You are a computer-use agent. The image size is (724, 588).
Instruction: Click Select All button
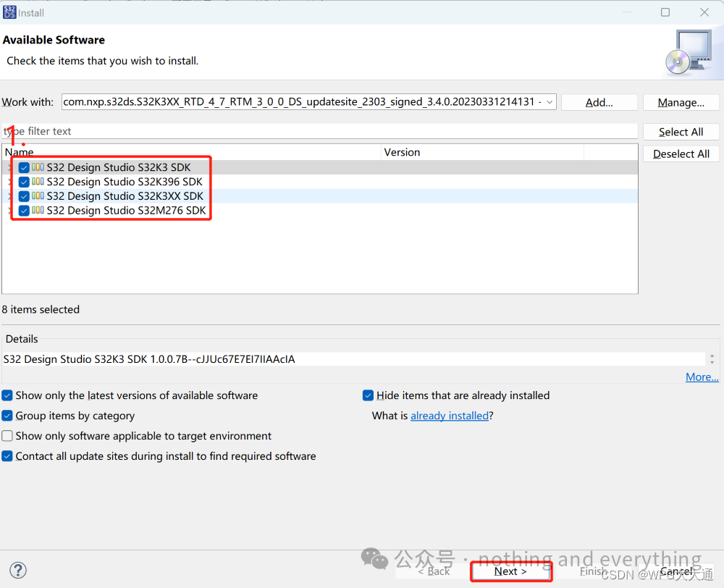pyautogui.click(x=681, y=132)
